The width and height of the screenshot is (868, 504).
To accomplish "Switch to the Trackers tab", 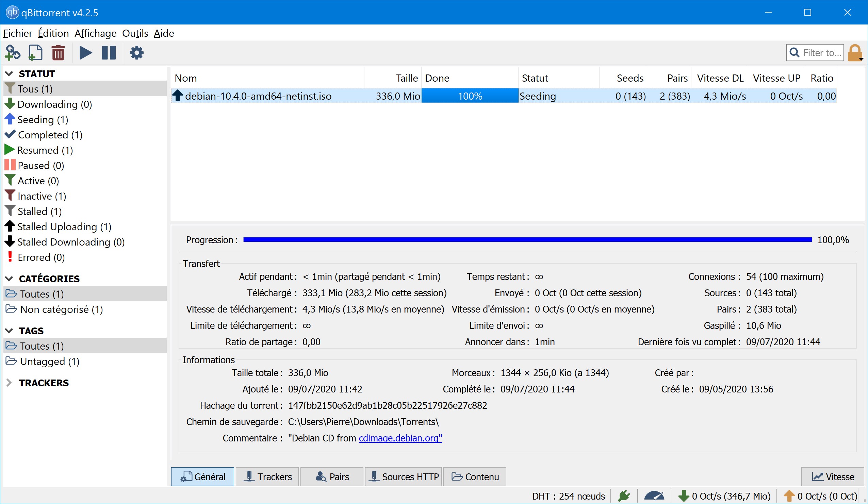I will [x=267, y=476].
